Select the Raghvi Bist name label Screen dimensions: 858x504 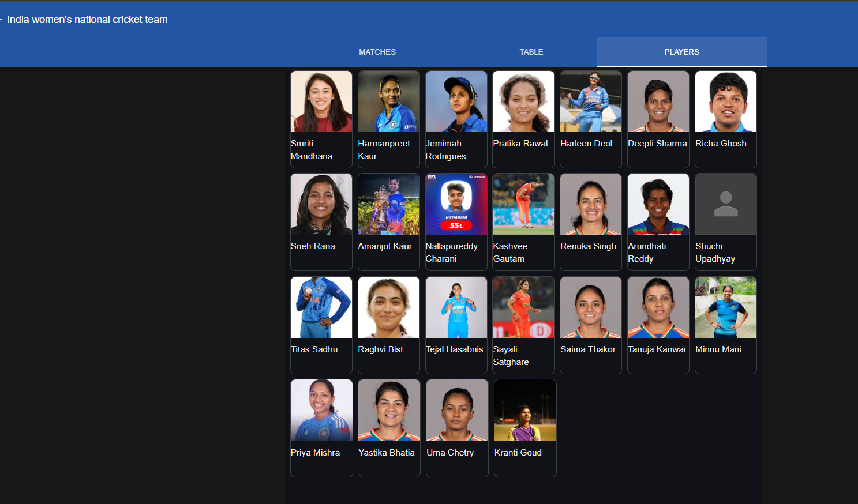380,349
